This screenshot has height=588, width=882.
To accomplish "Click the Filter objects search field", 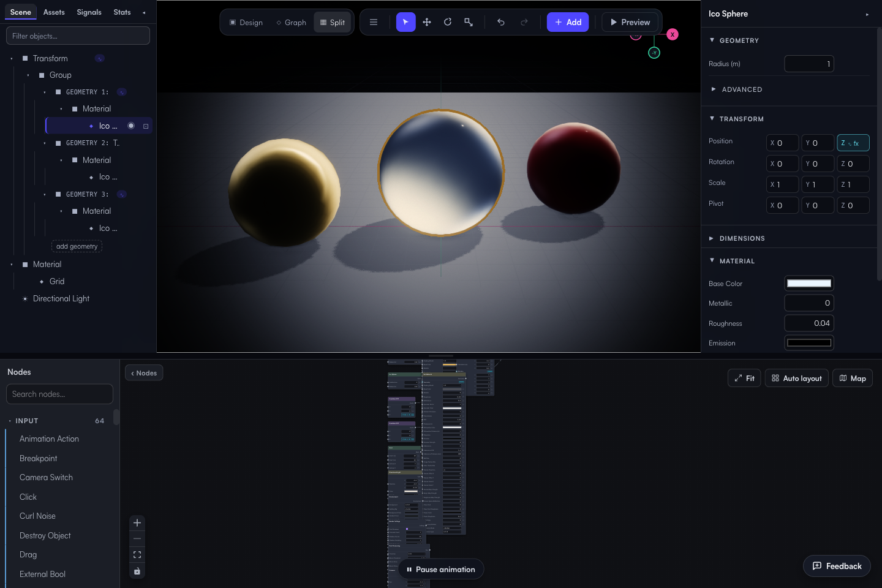I will 78,36.
